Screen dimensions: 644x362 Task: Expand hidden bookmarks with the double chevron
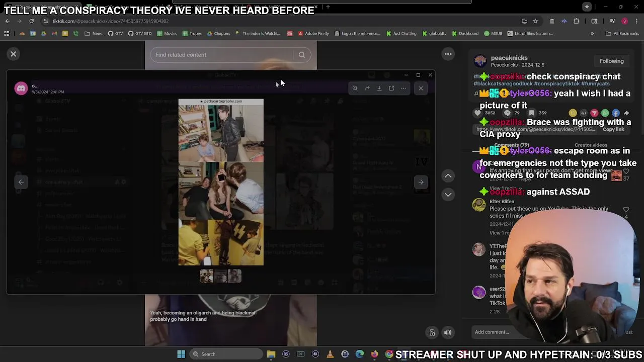[592, 34]
